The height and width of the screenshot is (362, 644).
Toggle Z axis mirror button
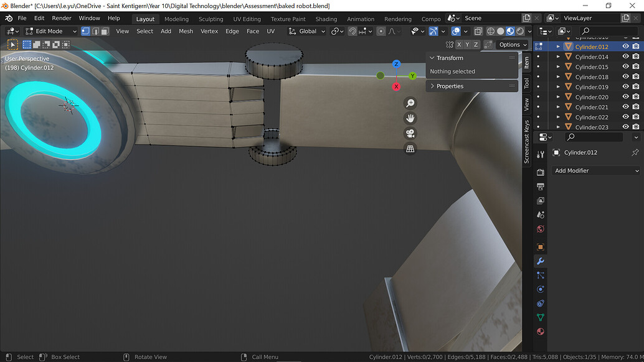click(476, 45)
